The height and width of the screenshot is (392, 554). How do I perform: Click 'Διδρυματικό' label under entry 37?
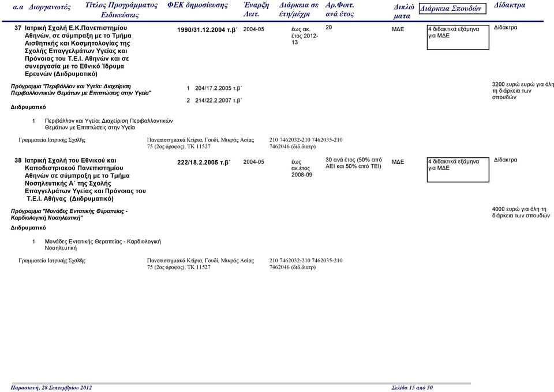[x=28, y=107]
